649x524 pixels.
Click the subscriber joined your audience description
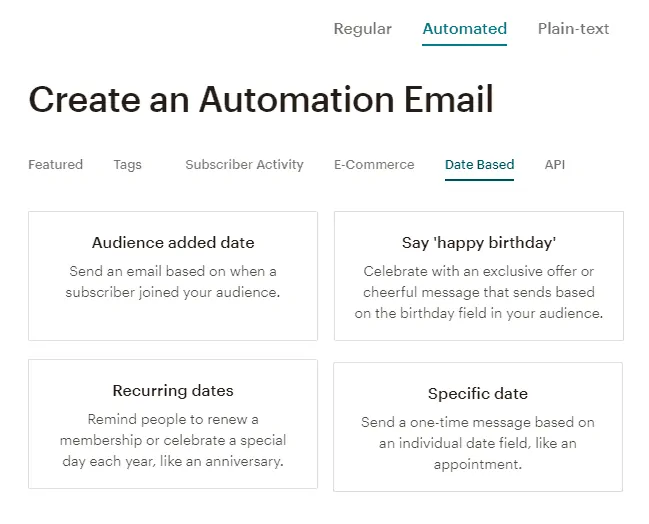tap(173, 281)
